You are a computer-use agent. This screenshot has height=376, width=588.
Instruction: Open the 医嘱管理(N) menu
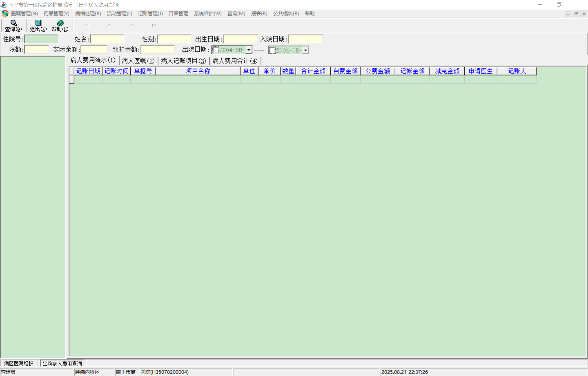click(x=24, y=14)
